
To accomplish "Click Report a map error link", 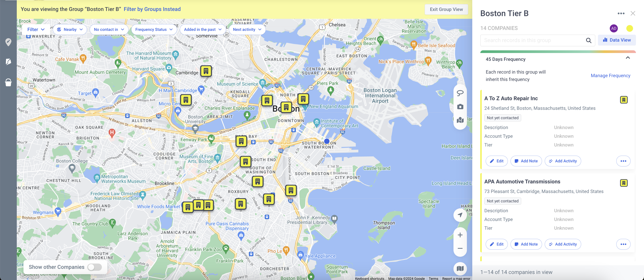I will point(456,278).
